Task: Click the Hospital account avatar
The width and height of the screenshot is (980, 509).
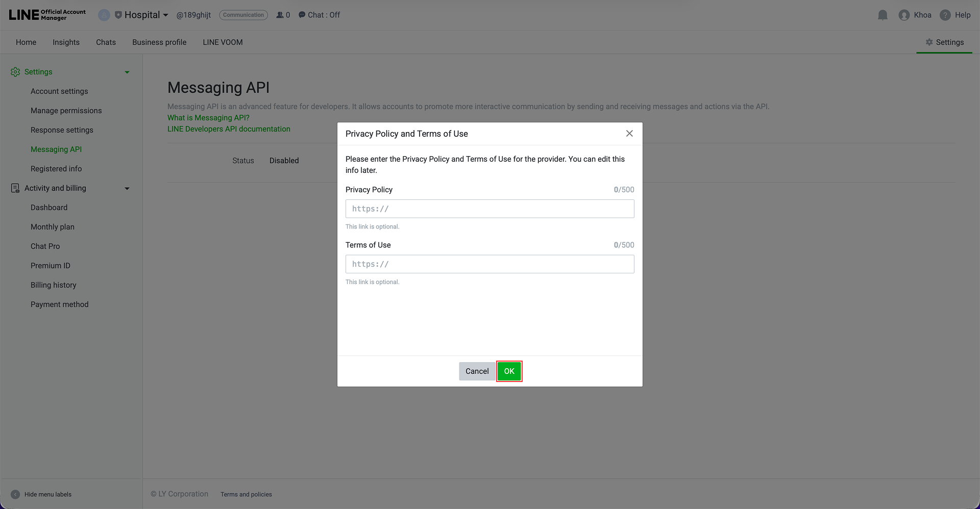Action: point(104,15)
